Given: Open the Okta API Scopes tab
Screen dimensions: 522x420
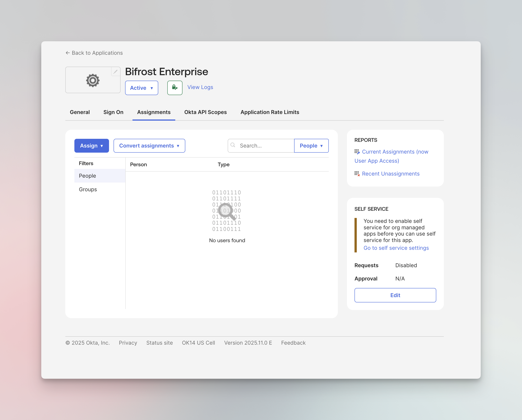Looking at the screenshot, I should click(206, 112).
